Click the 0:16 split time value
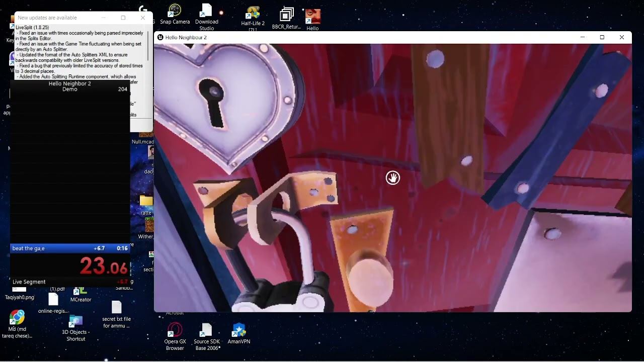The width and height of the screenshot is (644, 362). [x=122, y=248]
